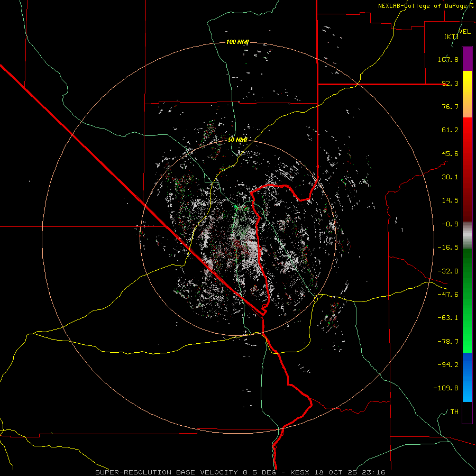Click the -47.6 value on the velocity scale
Image resolution: width=476 pixels, height=476 pixels.
(448, 295)
